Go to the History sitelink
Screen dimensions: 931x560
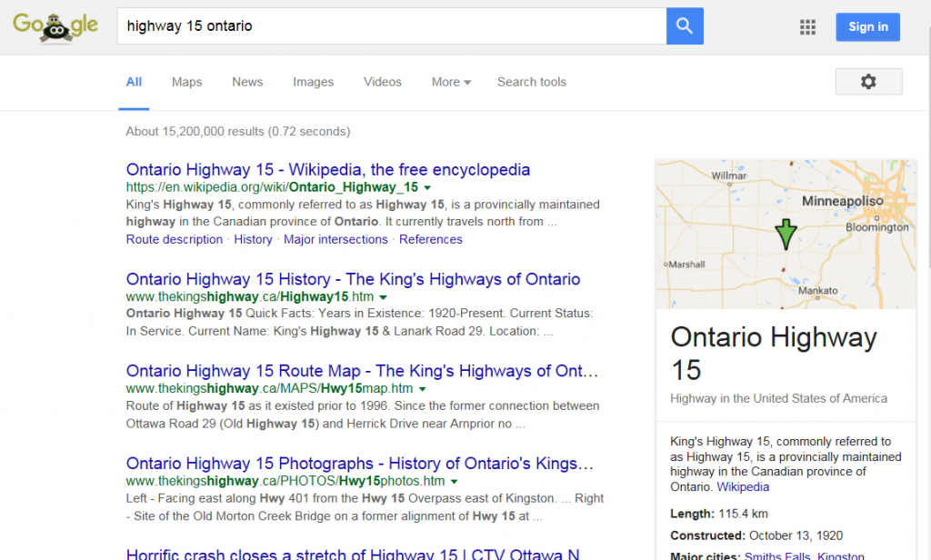(253, 239)
